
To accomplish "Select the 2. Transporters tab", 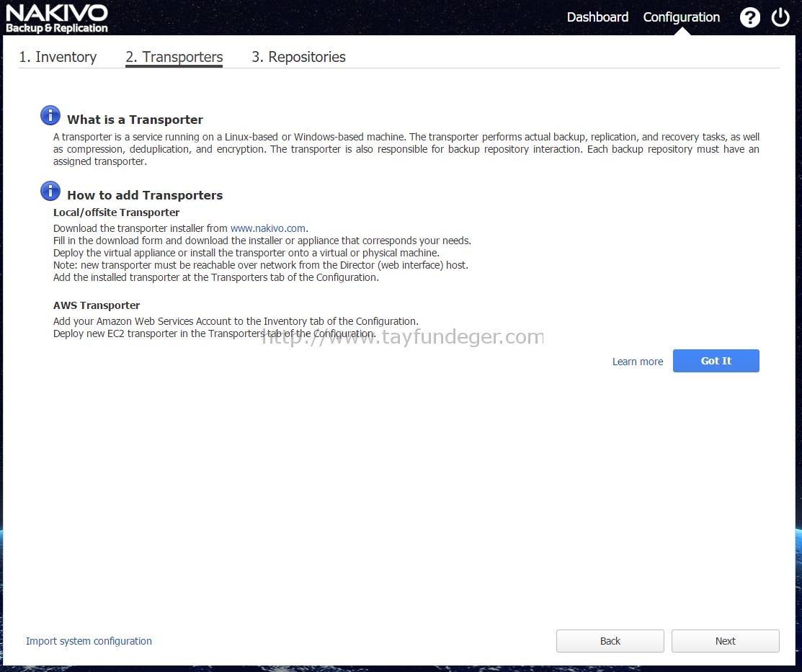I will 174,57.
